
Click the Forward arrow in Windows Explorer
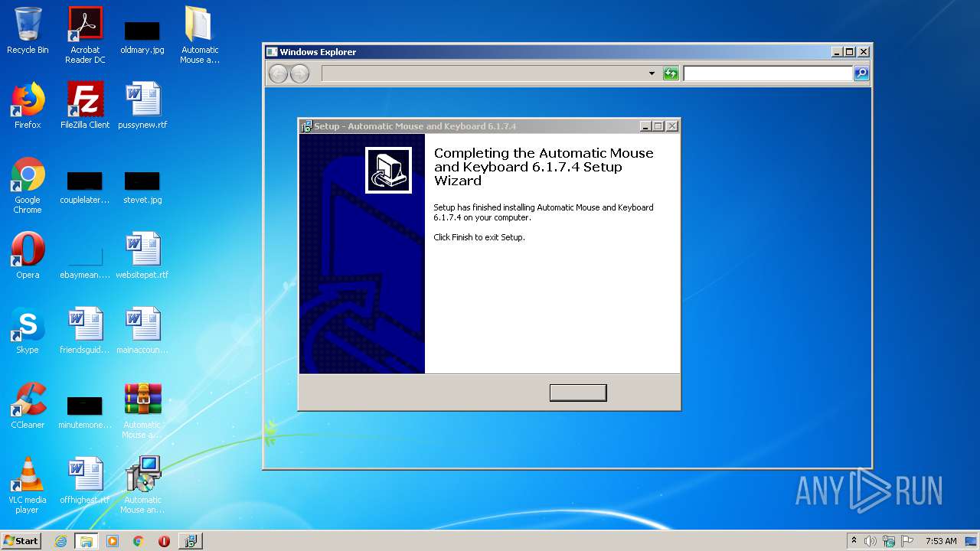pyautogui.click(x=299, y=73)
